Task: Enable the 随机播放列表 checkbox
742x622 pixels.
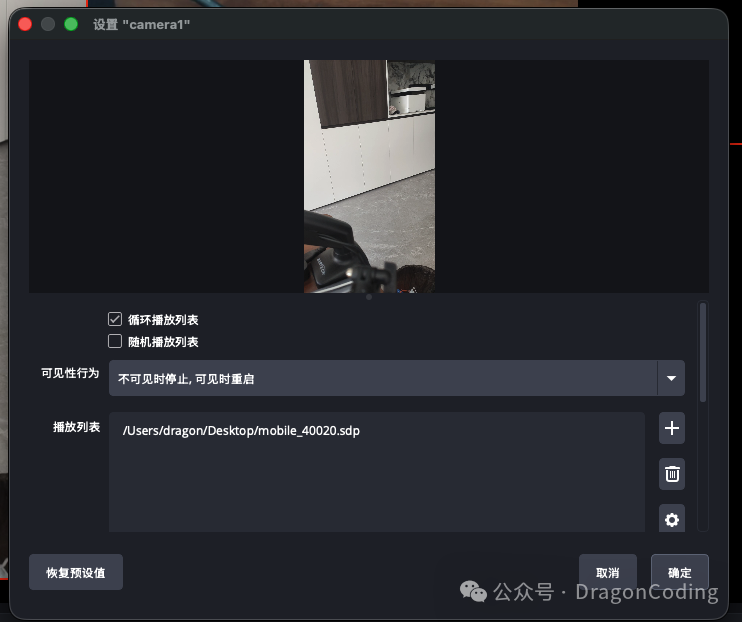Action: pyautogui.click(x=115, y=341)
